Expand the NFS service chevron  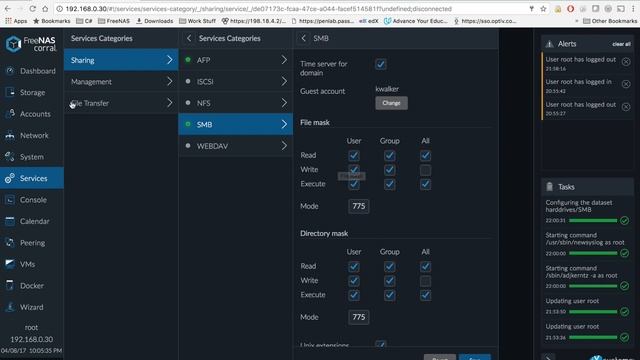(284, 103)
